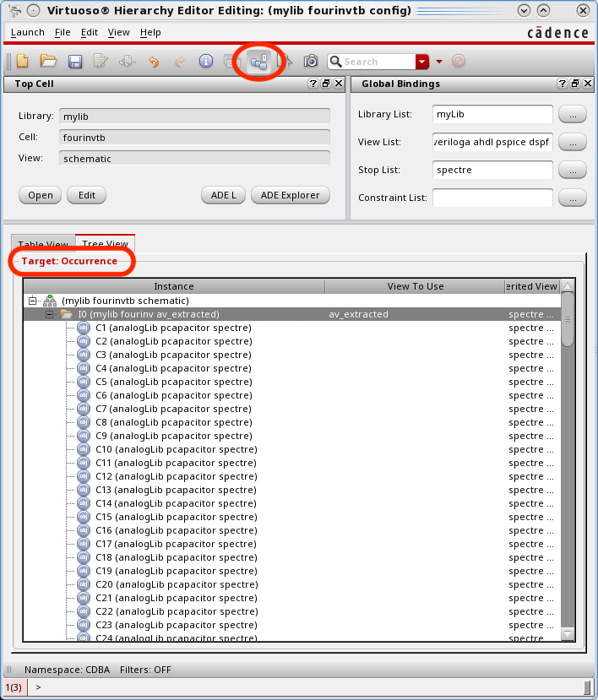Click the browse button beside Library List
598x700 pixels.
(x=573, y=114)
